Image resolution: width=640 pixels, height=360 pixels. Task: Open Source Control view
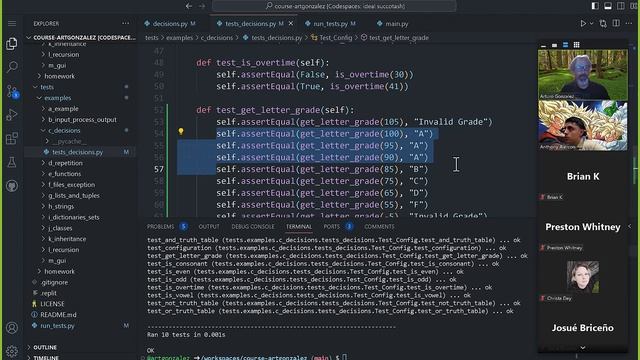pos(12,91)
